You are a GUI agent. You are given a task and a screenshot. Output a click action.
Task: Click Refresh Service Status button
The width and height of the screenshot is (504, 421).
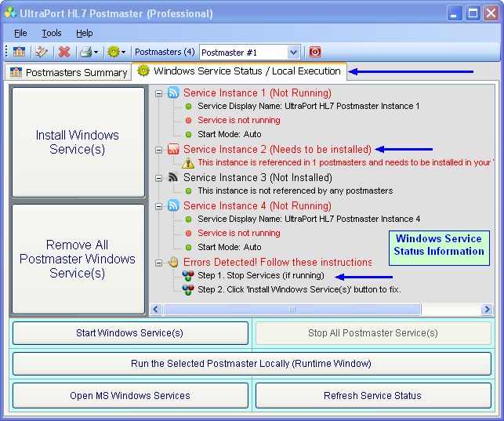point(372,396)
